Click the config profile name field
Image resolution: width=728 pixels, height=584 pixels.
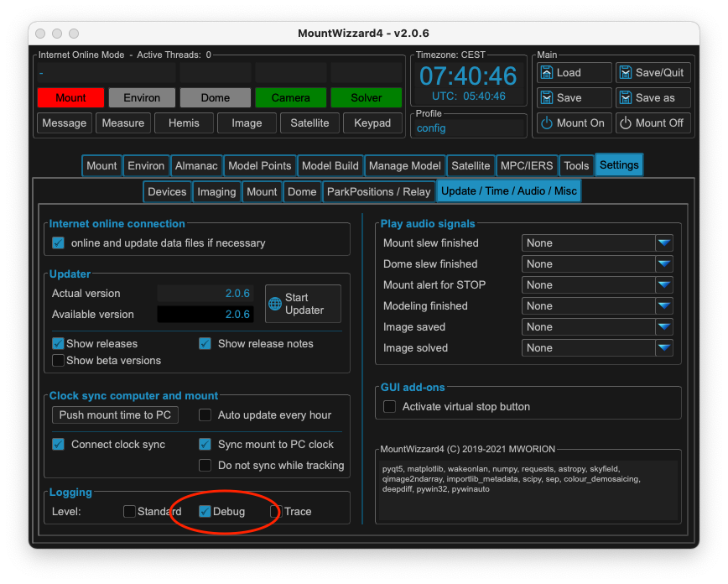(x=468, y=128)
